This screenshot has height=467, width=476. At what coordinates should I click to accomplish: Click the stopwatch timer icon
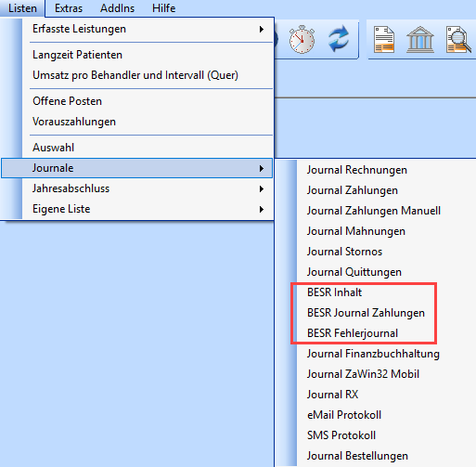coord(302,40)
